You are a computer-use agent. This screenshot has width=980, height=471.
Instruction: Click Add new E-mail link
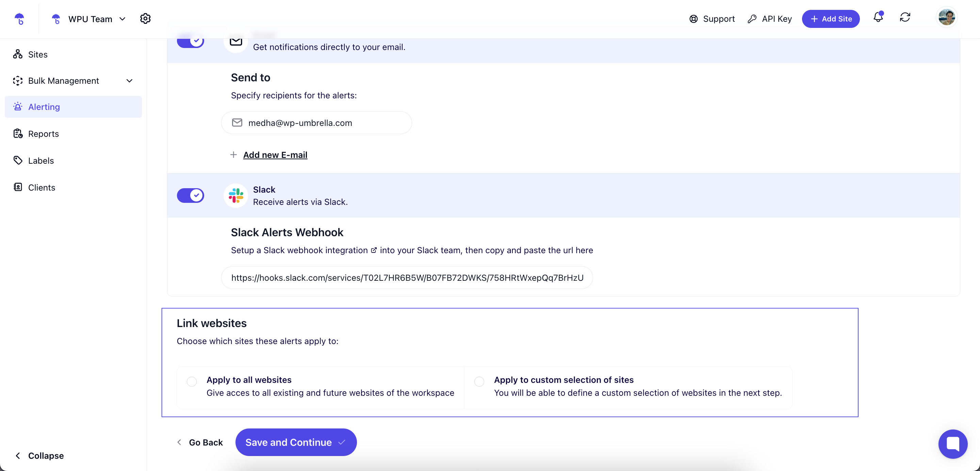(x=275, y=155)
